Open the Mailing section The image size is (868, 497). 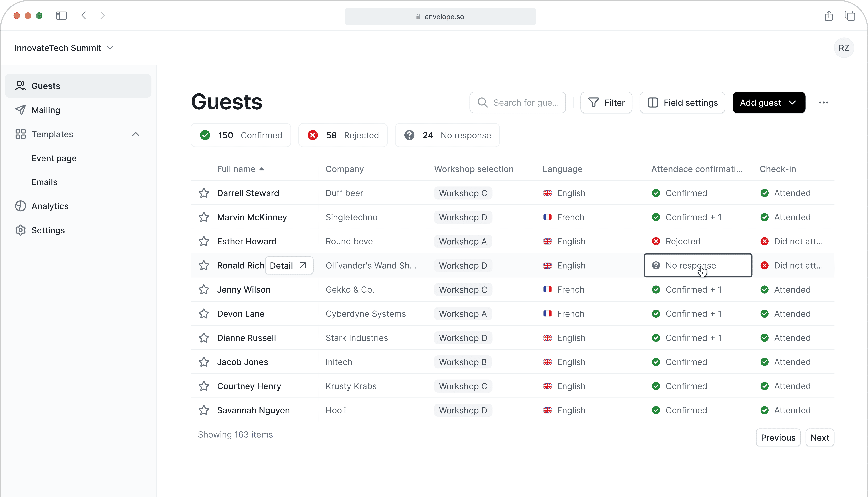[x=46, y=110]
